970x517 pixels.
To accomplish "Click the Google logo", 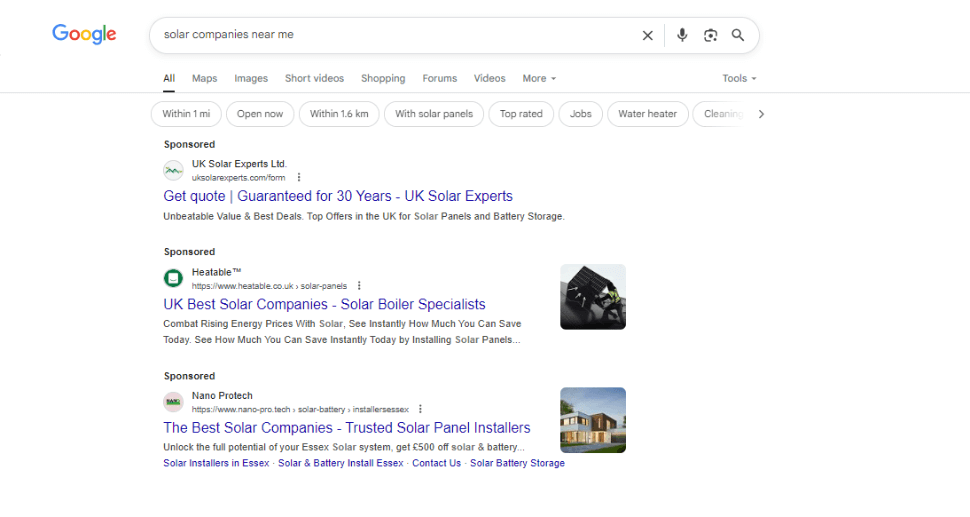I will (84, 34).
